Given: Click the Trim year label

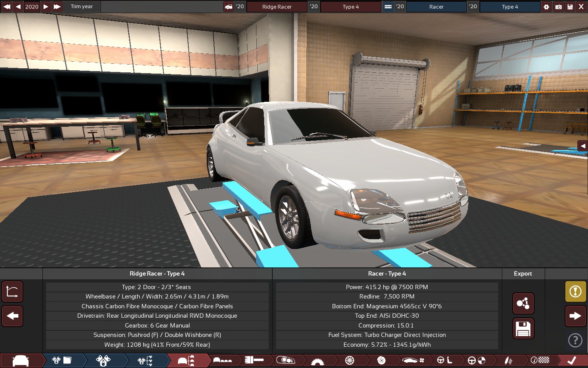Looking at the screenshot, I should [x=82, y=7].
